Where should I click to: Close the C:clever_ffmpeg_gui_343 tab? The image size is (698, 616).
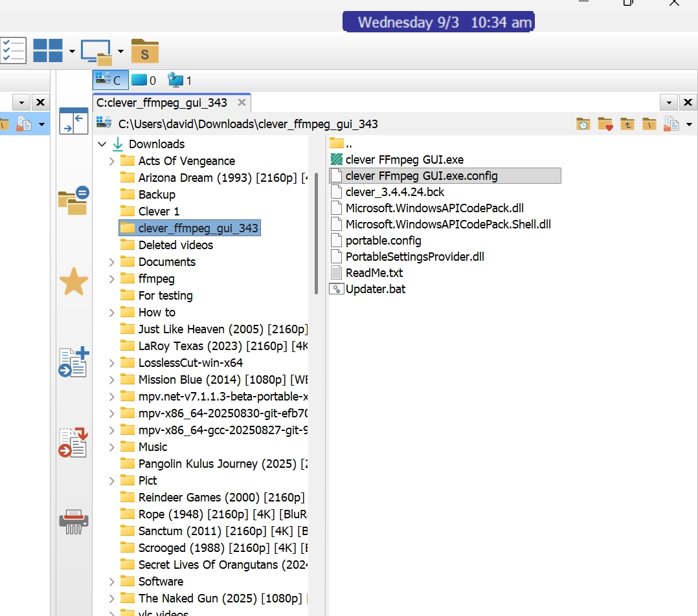tap(242, 102)
